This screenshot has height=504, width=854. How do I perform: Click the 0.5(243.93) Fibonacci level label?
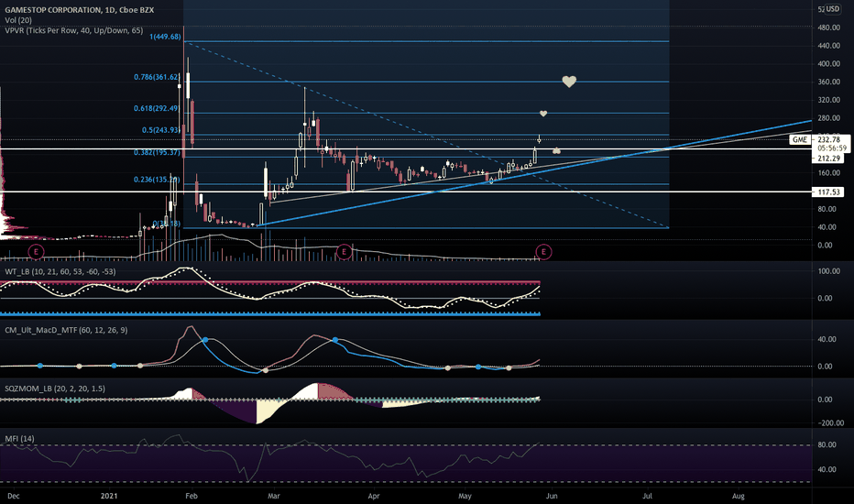coord(161,130)
